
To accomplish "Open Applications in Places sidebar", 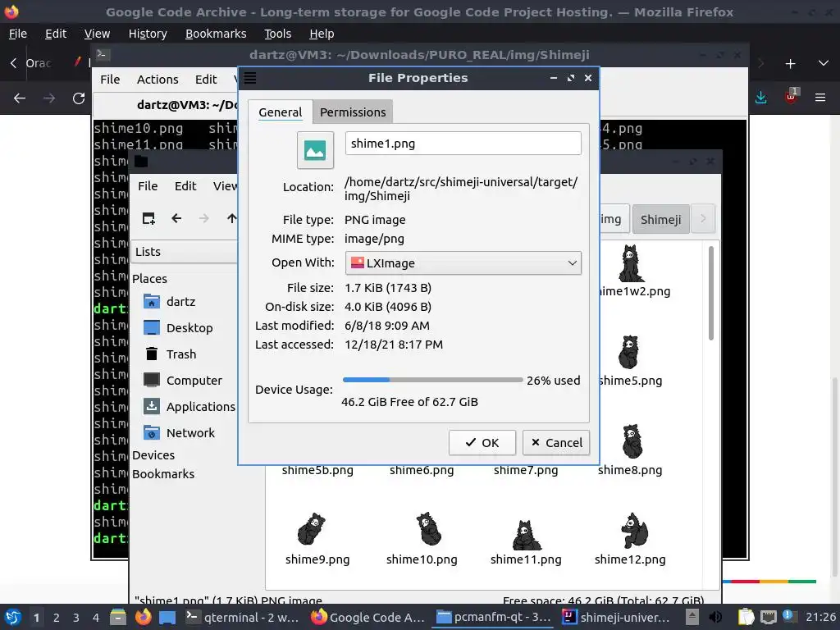I will pos(200,407).
